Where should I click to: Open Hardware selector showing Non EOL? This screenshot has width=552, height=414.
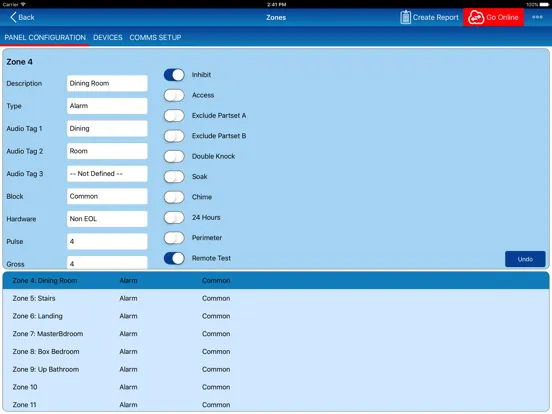(107, 219)
